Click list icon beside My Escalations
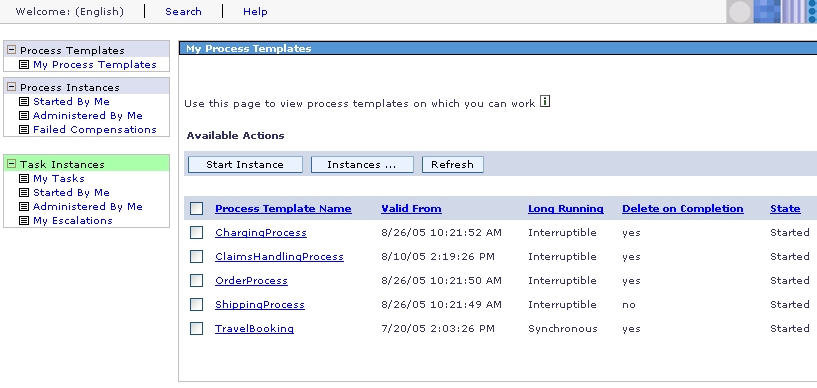Screen dimensions: 817x388 (24, 221)
